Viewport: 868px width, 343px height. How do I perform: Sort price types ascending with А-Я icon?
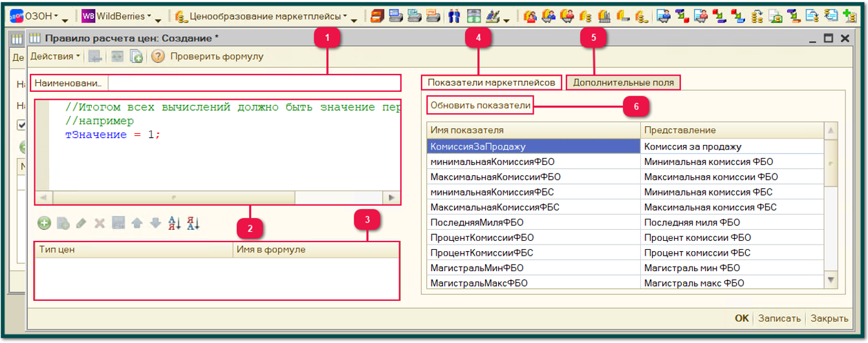pyautogui.click(x=175, y=223)
